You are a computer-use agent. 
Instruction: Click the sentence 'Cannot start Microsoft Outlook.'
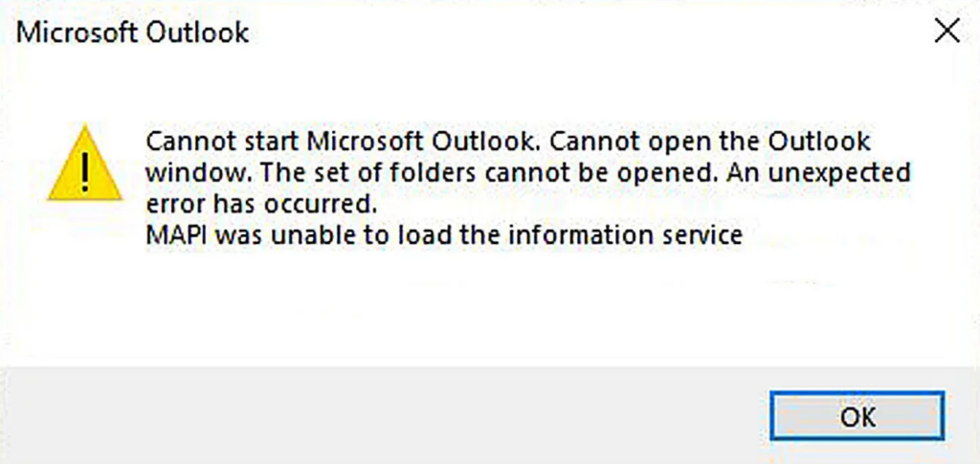click(343, 142)
